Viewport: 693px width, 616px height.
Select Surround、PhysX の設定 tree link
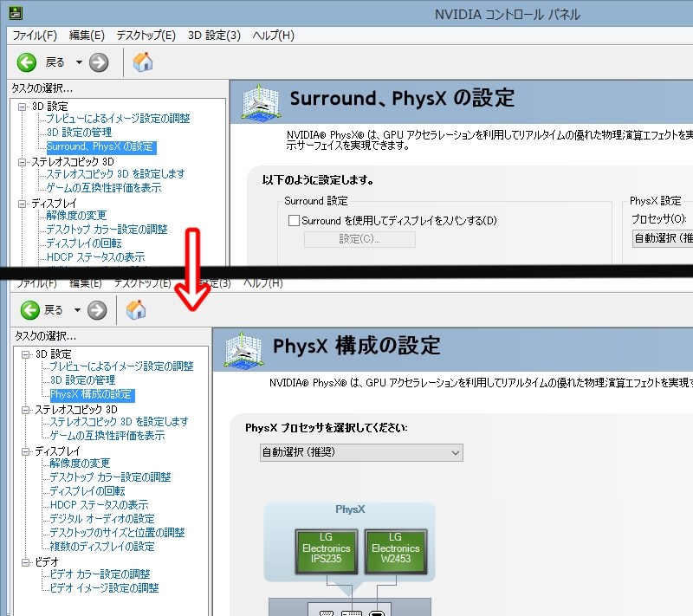coord(101,146)
